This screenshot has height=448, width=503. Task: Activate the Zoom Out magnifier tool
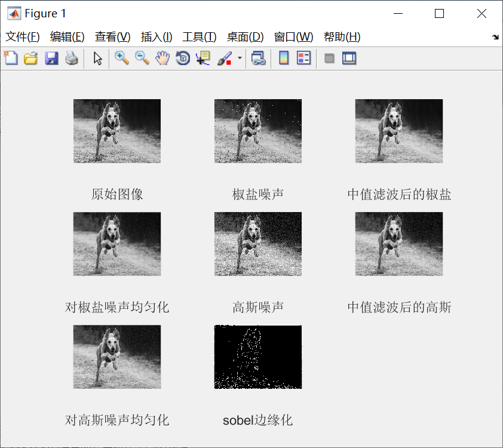(x=142, y=59)
